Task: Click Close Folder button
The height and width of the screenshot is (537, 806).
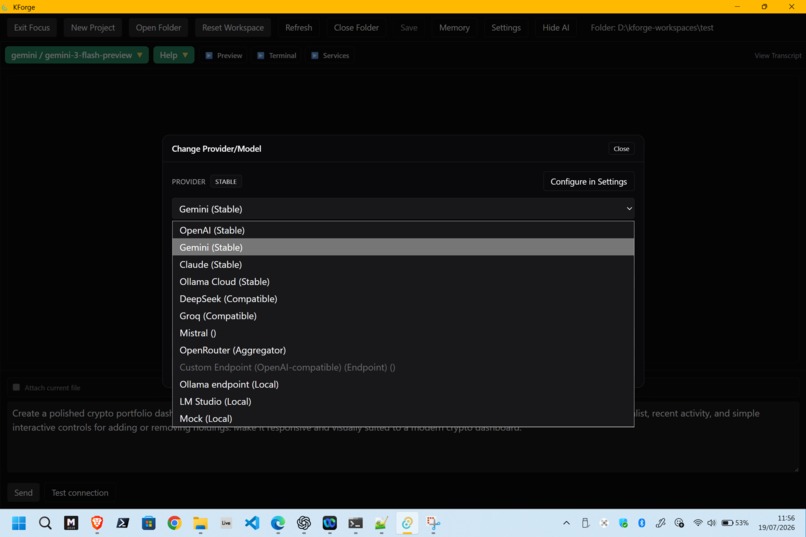Action: tap(356, 28)
